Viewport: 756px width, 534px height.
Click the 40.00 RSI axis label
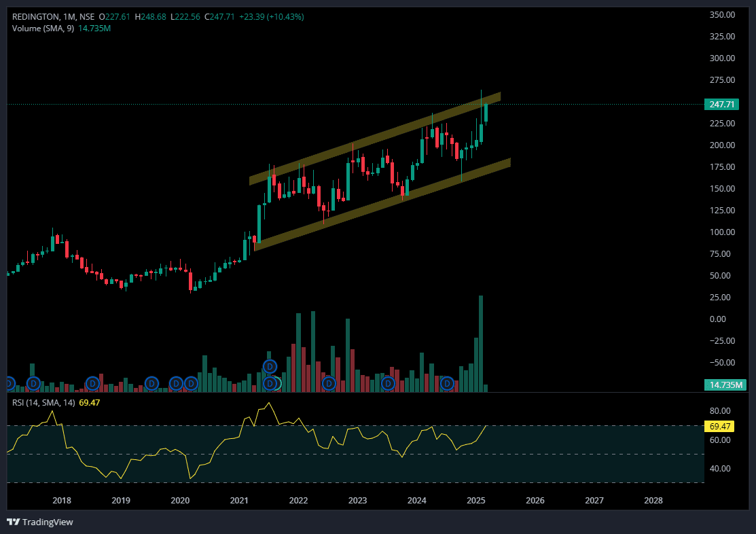click(x=720, y=468)
